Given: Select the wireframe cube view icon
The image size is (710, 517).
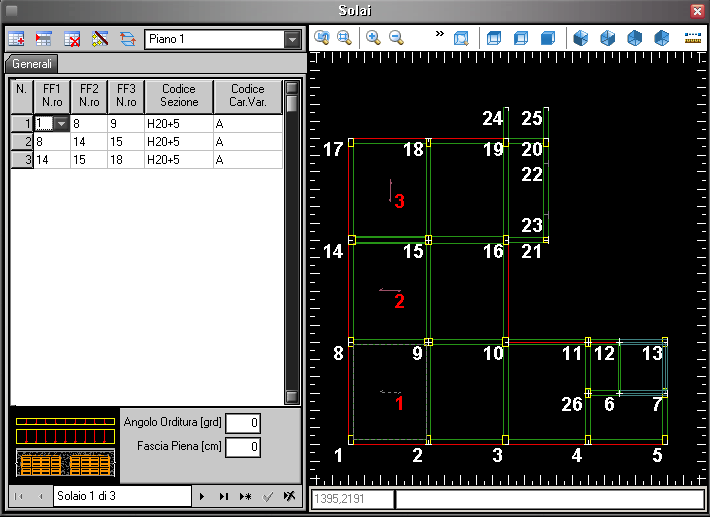Looking at the screenshot, I should [493, 38].
